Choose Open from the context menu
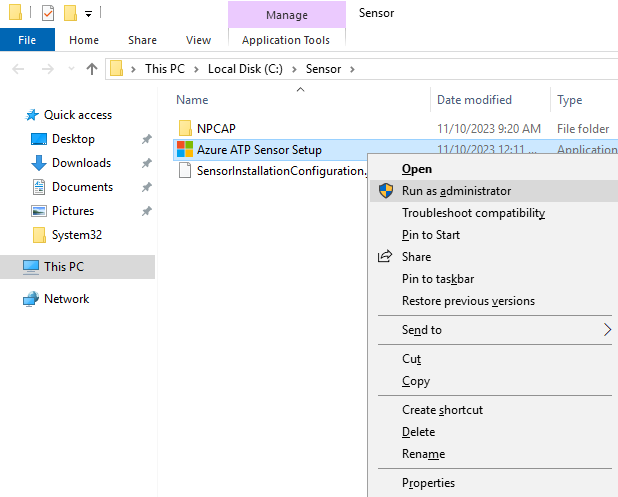This screenshot has width=618, height=497. (417, 169)
